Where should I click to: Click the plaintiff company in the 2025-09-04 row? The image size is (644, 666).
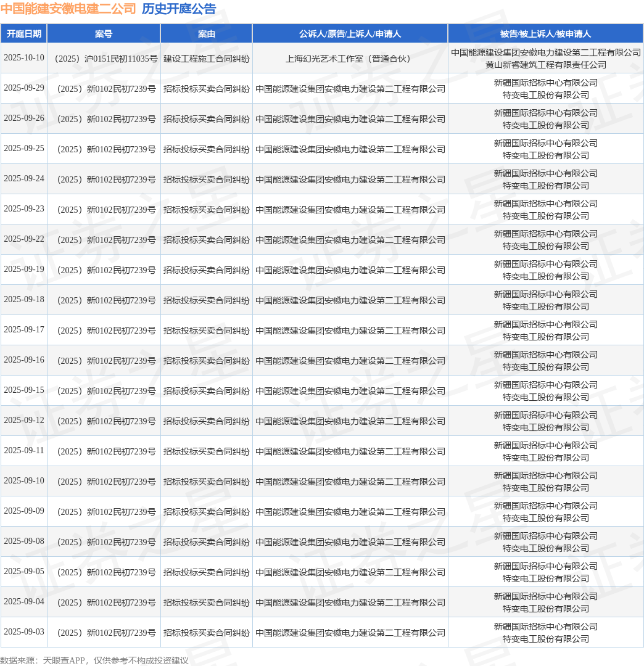point(350,601)
